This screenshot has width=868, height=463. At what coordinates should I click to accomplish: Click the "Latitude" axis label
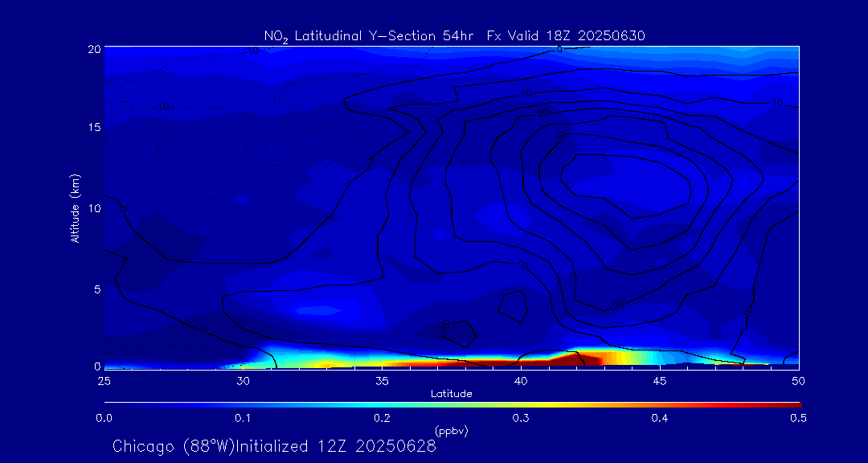[451, 395]
